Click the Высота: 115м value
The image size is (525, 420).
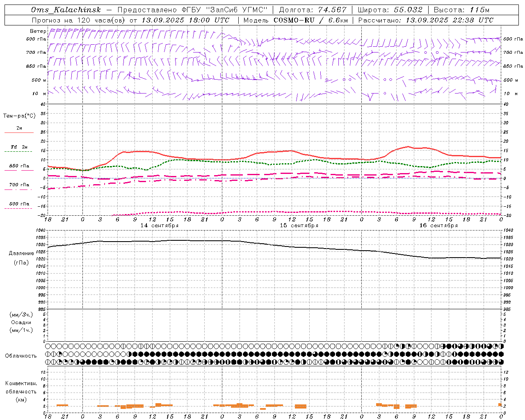pyautogui.click(x=461, y=10)
